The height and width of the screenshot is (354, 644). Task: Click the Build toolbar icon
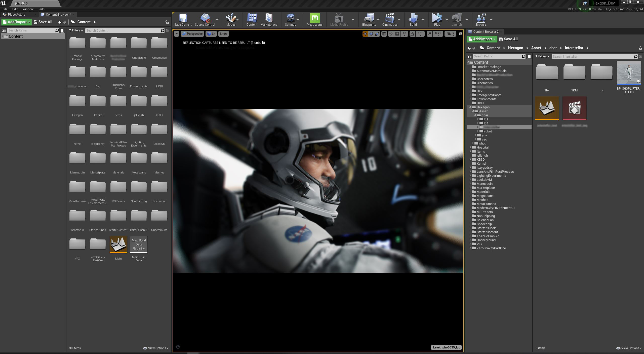[x=413, y=20]
